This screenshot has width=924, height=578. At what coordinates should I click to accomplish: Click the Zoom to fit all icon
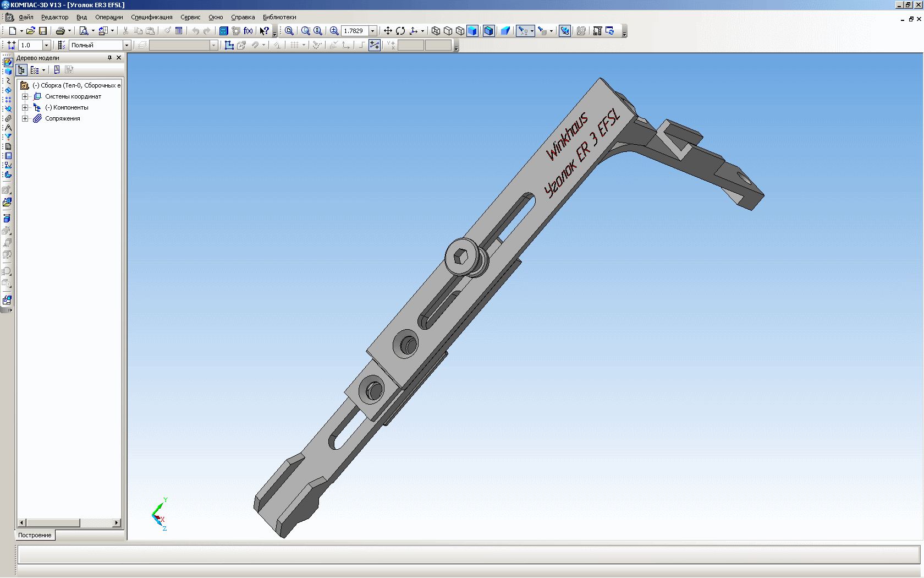coord(289,31)
